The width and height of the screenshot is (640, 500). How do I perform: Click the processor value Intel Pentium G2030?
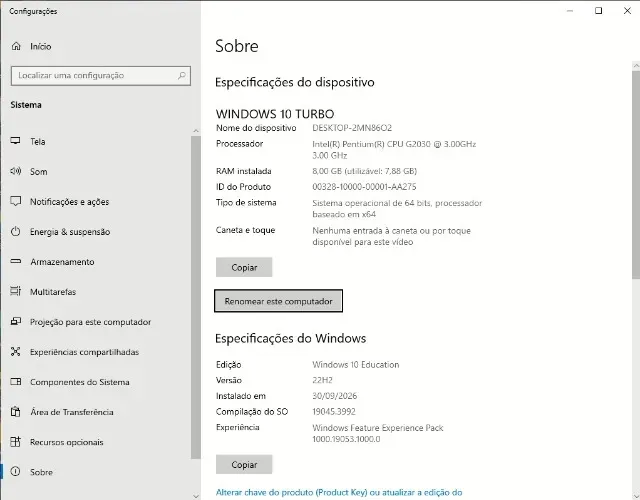point(394,149)
